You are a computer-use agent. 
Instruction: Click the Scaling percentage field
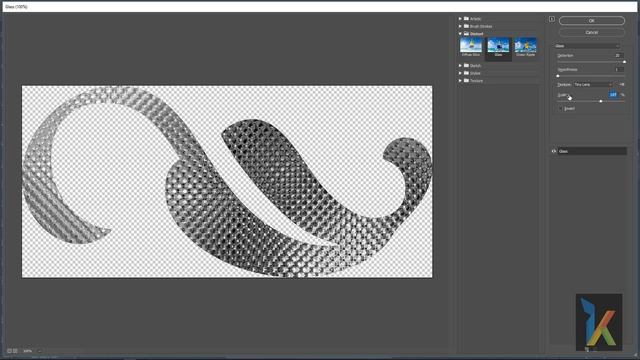613,95
